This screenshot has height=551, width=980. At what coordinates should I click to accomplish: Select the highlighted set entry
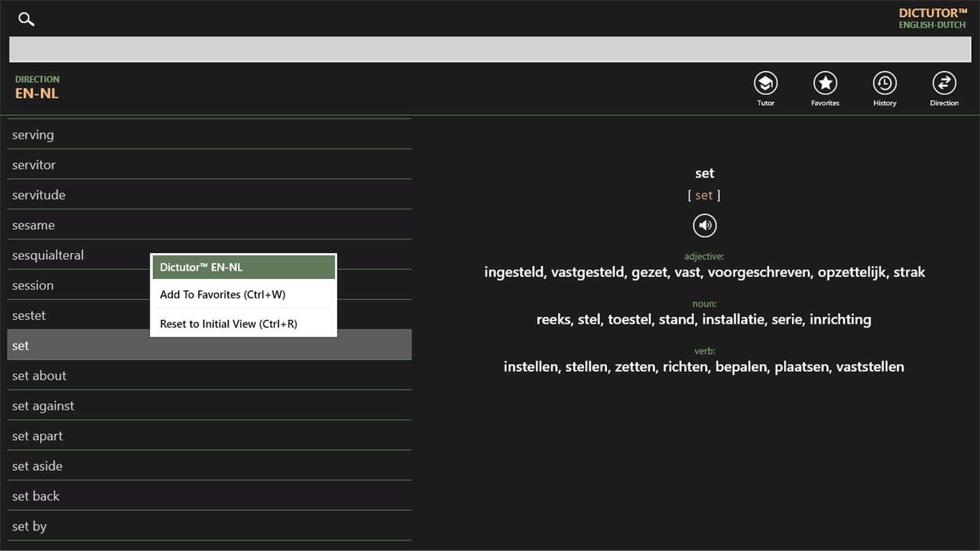coord(210,346)
